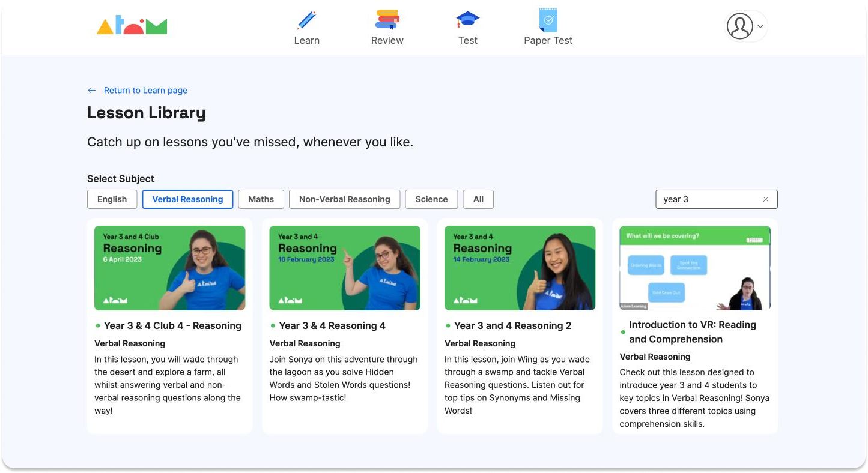Click the Test graduation cap icon
The height and width of the screenshot is (473, 868).
tap(467, 19)
